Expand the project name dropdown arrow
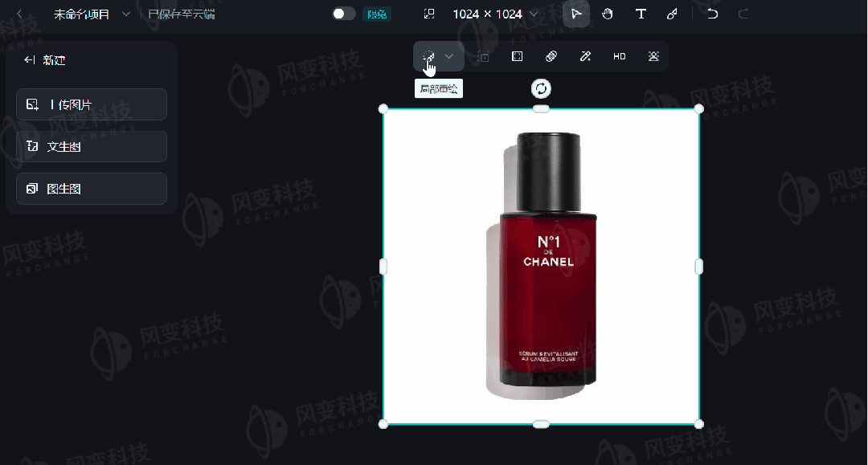 coord(126,14)
